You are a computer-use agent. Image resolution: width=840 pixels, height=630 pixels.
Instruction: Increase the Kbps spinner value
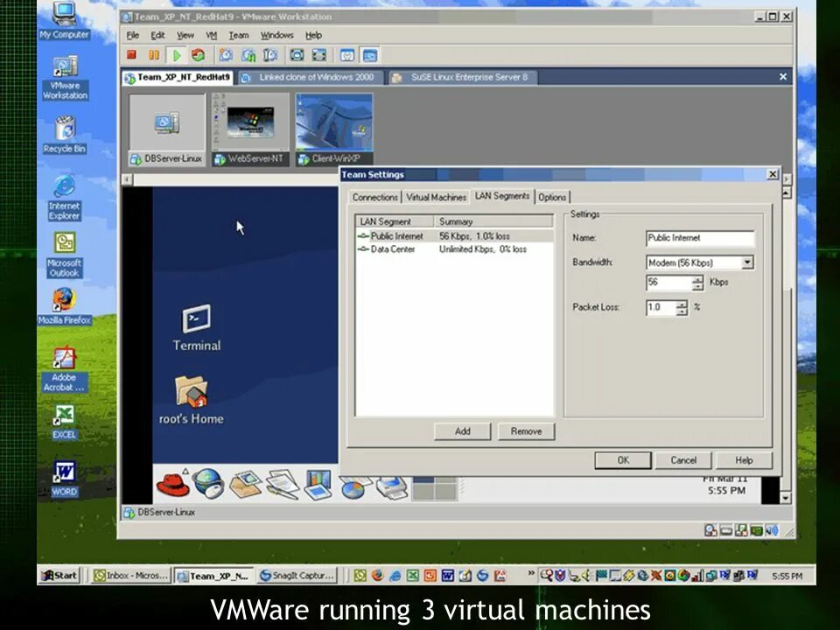[697, 279]
